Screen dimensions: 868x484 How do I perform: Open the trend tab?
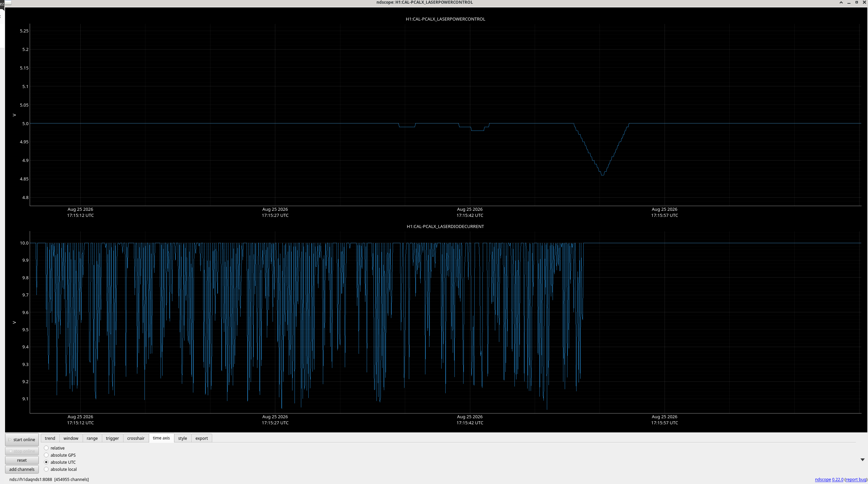pyautogui.click(x=50, y=438)
